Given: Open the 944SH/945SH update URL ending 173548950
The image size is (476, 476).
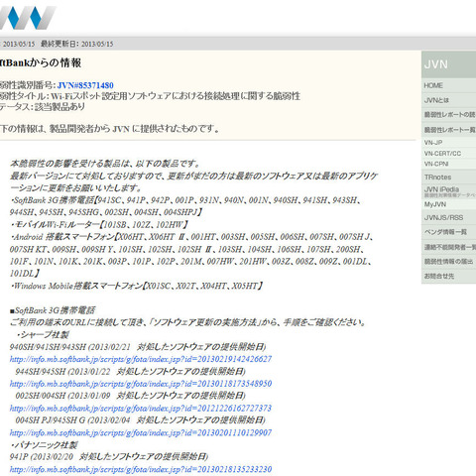Looking at the screenshot, I should point(141,384).
